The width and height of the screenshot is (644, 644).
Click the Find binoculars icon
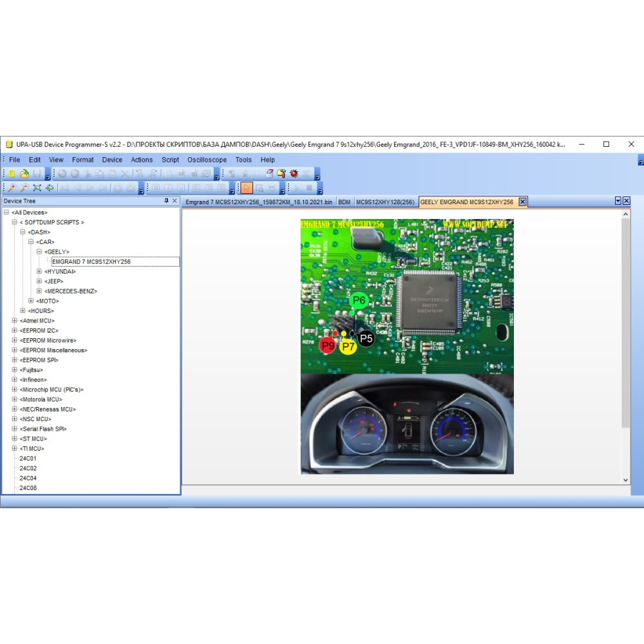point(140,174)
